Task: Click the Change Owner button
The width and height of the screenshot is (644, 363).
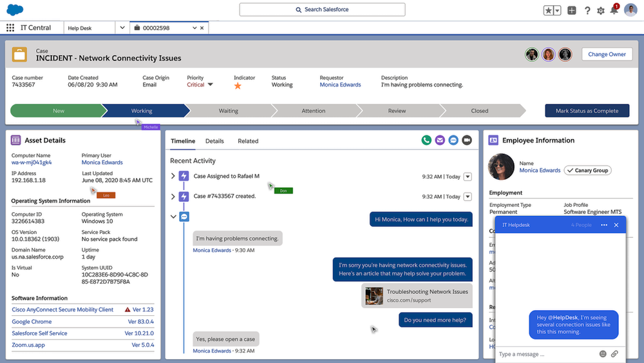Action: point(607,54)
